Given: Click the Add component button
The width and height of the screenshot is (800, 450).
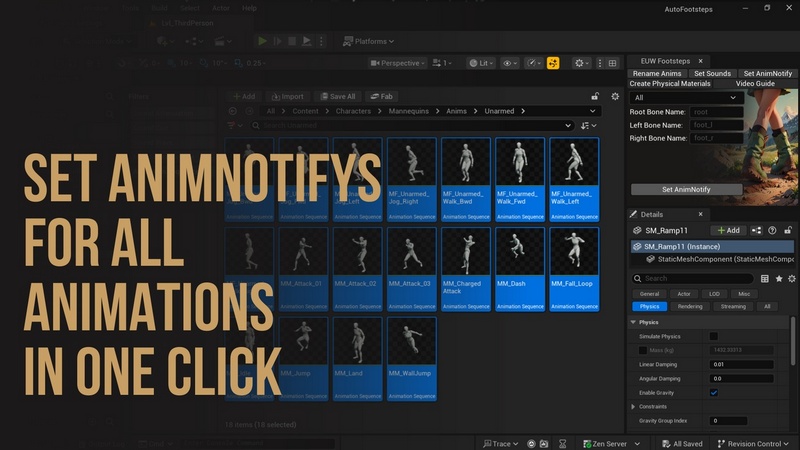Looking at the screenshot, I should tap(729, 230).
